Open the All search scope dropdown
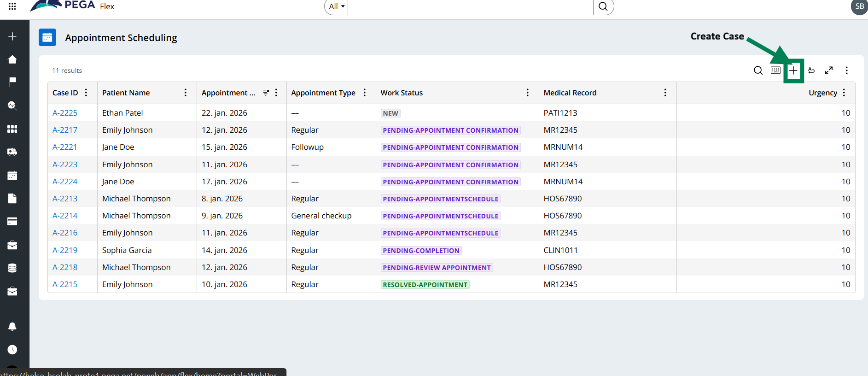 click(337, 6)
